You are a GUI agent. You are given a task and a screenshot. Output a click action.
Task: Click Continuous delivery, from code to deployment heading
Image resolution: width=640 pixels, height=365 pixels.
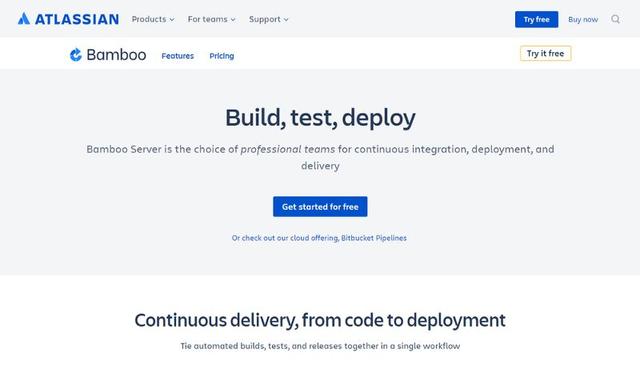[320, 320]
